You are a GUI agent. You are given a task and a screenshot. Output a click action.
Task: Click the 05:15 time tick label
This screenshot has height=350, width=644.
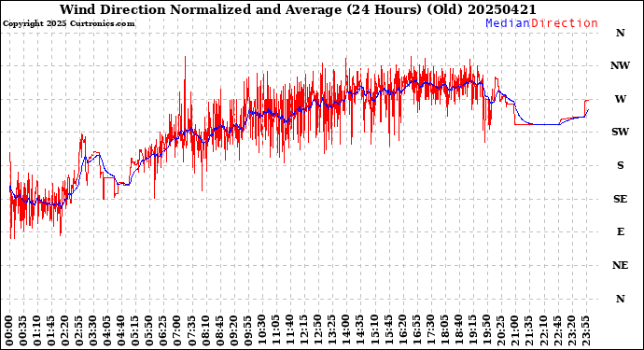click(135, 330)
